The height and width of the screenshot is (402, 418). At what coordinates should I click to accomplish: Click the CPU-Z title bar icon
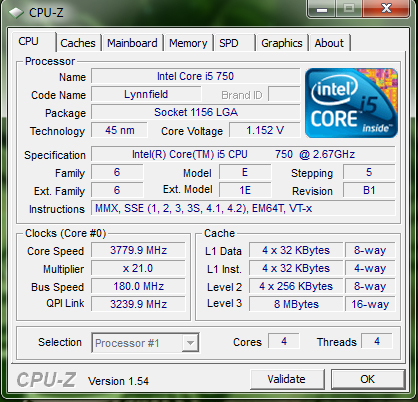pyautogui.click(x=16, y=13)
